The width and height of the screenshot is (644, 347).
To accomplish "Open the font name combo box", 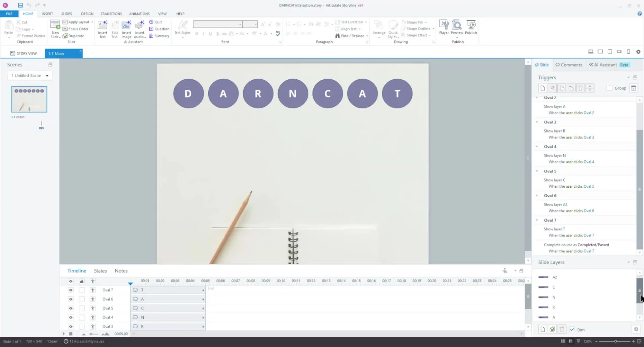I will pyautogui.click(x=217, y=24).
